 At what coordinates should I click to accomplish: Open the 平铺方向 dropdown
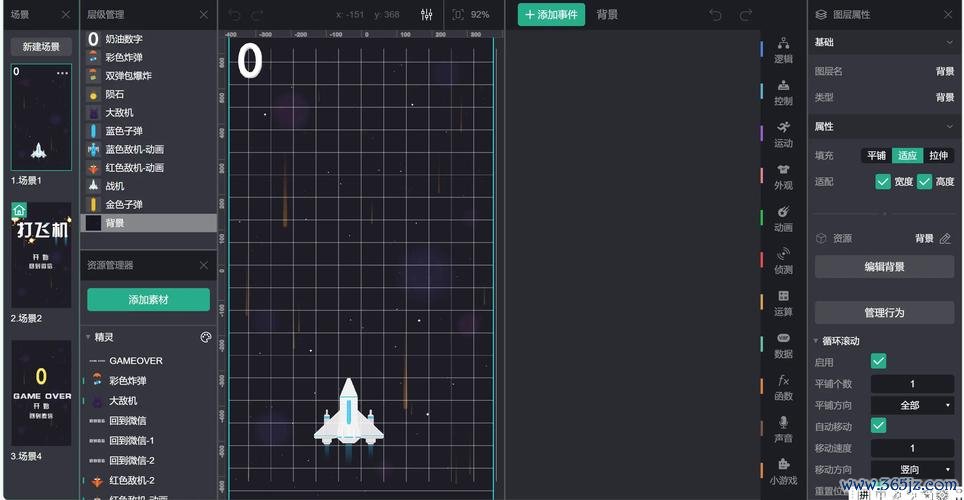click(912, 405)
